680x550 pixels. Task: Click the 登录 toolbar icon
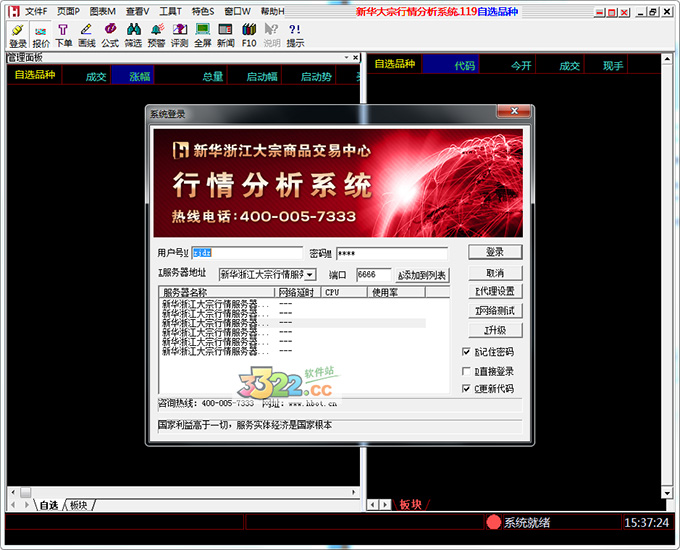click(x=18, y=35)
